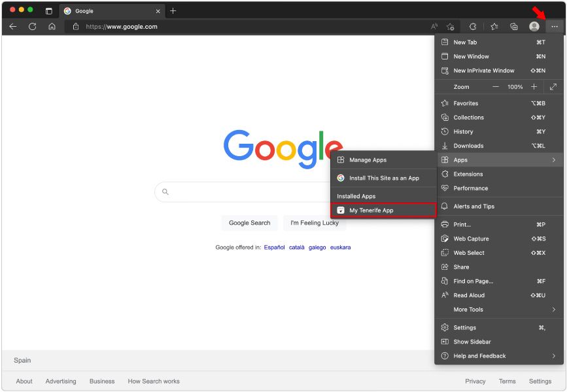This screenshot has width=567, height=392.
Task: Go back using the back arrow
Action: (13, 27)
